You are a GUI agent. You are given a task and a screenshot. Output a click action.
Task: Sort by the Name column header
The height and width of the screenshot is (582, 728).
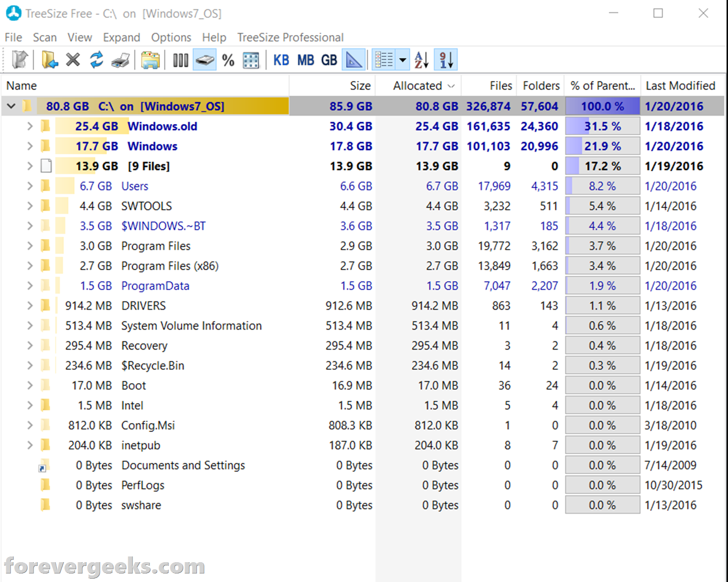click(x=145, y=86)
